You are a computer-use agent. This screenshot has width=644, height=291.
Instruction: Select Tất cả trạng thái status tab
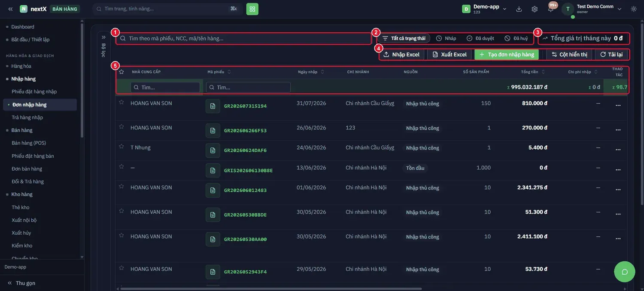404,38
